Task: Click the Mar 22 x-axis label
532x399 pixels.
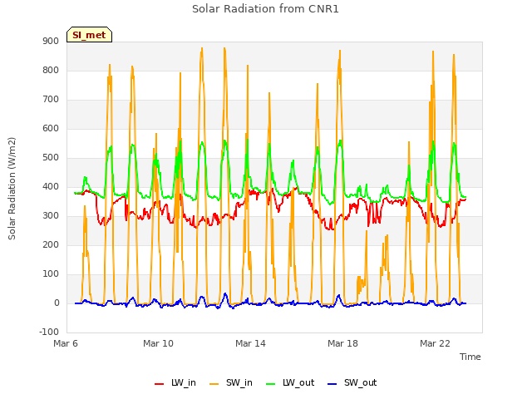Action: (435, 343)
